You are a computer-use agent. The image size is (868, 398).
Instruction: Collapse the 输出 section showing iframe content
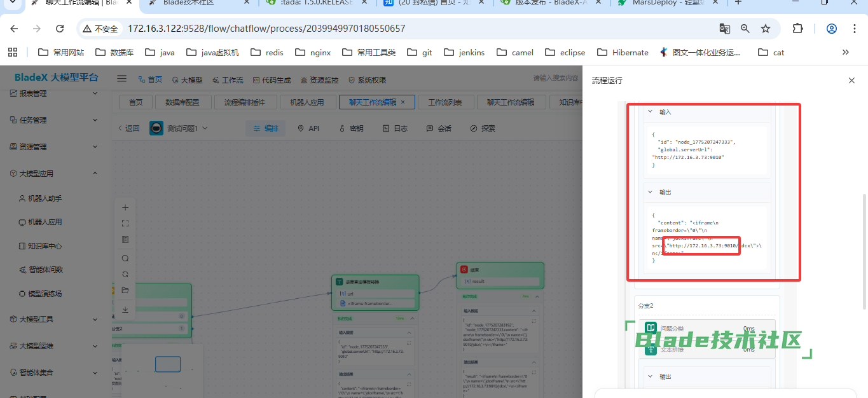651,192
